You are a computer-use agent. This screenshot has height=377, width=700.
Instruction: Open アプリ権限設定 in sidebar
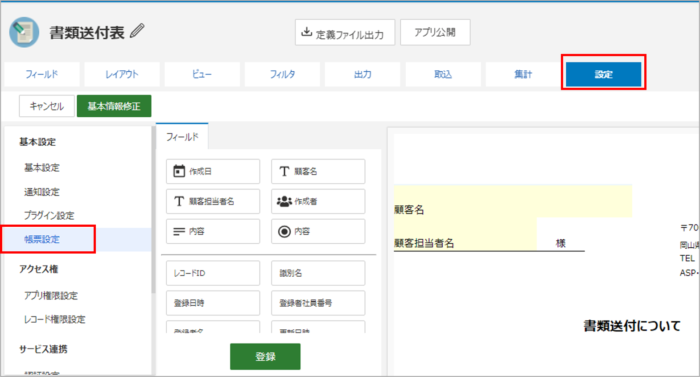[51, 295]
